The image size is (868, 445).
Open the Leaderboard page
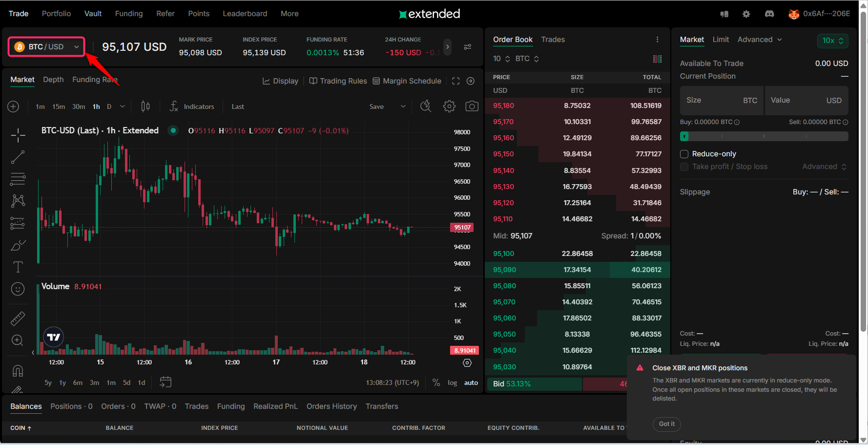point(245,13)
